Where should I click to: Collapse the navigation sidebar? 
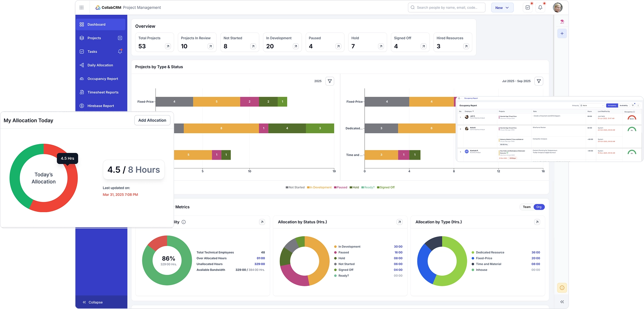[93, 302]
